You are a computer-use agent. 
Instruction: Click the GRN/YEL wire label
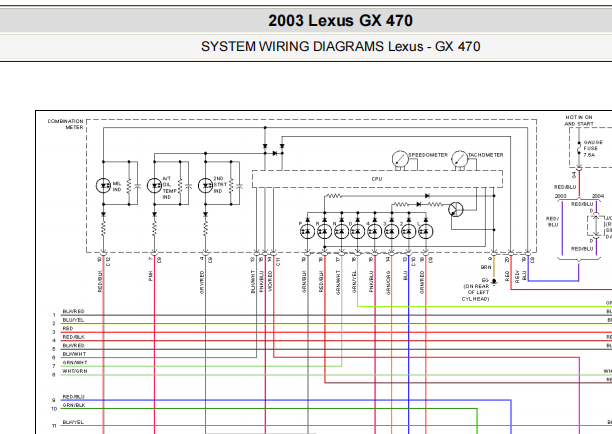tap(354, 282)
